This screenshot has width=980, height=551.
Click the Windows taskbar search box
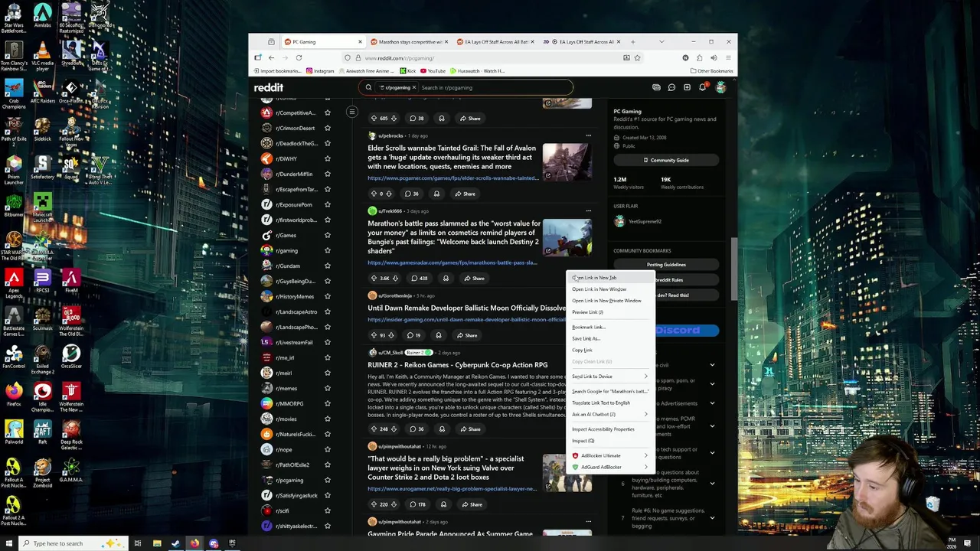[73, 543]
